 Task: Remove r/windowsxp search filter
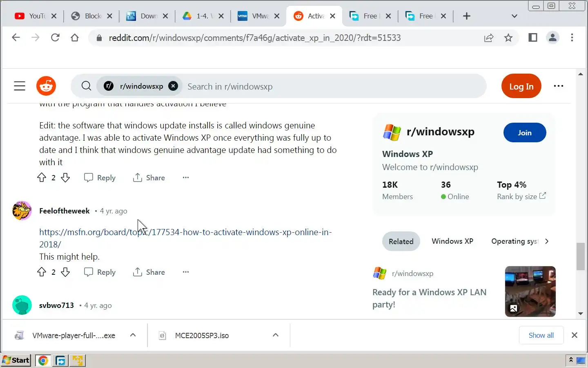[x=173, y=86]
